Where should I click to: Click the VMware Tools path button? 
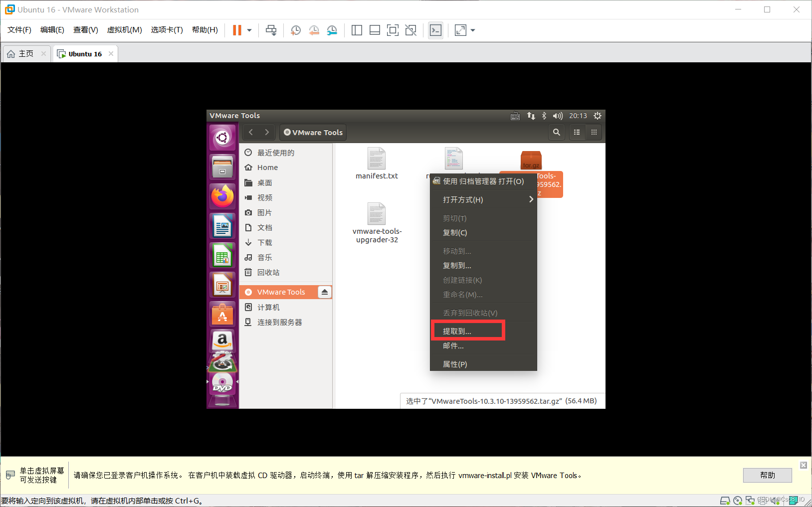click(313, 132)
